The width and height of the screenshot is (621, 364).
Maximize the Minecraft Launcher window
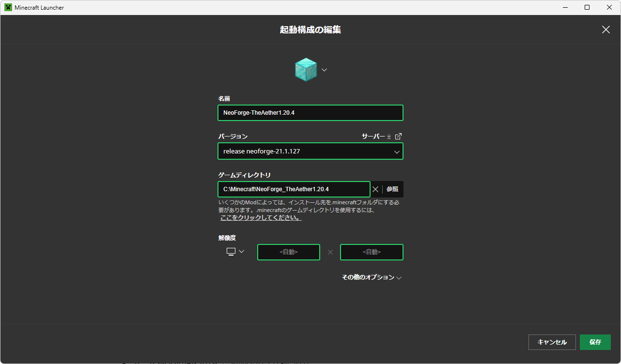(587, 7)
